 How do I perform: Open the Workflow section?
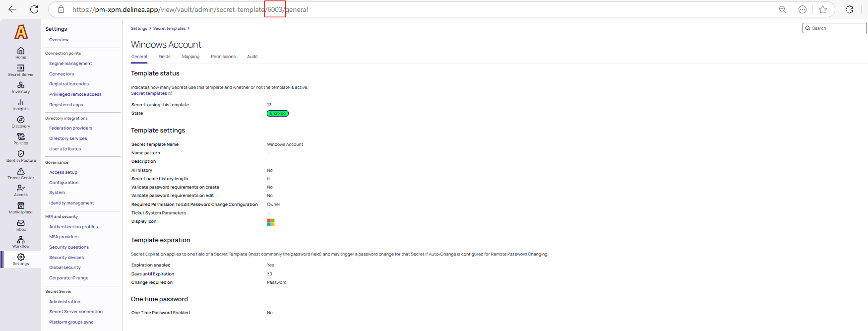(21, 242)
